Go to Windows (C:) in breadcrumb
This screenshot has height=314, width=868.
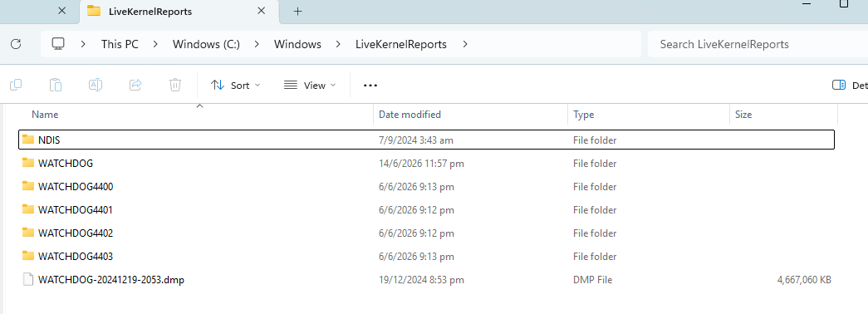tap(207, 44)
